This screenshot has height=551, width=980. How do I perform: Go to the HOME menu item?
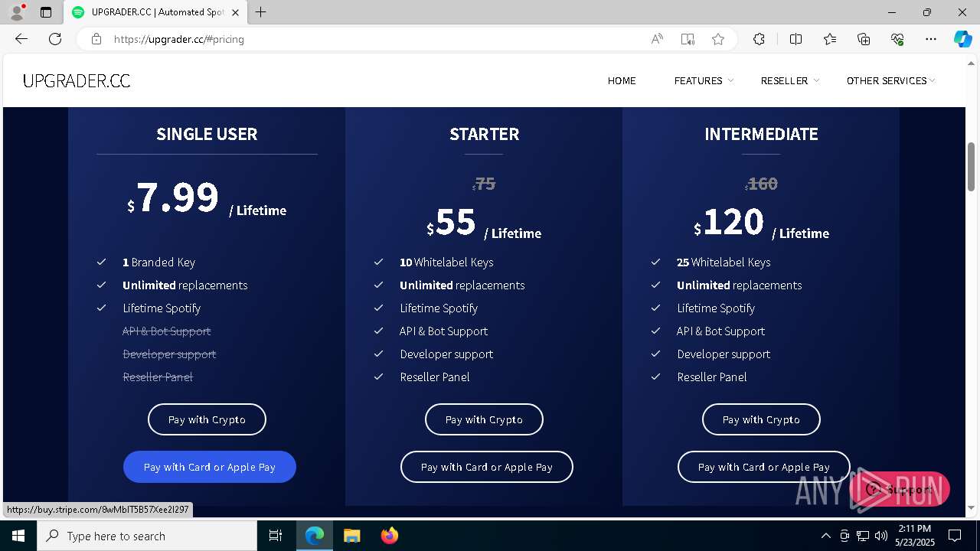click(x=622, y=80)
